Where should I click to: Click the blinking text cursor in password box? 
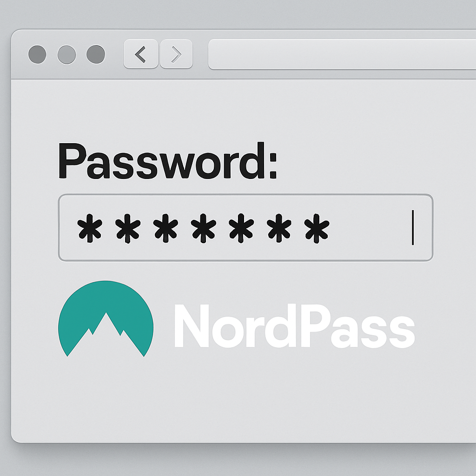click(x=413, y=227)
